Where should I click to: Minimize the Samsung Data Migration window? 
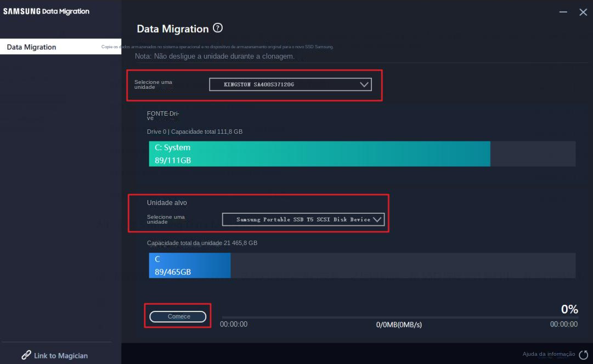[563, 12]
